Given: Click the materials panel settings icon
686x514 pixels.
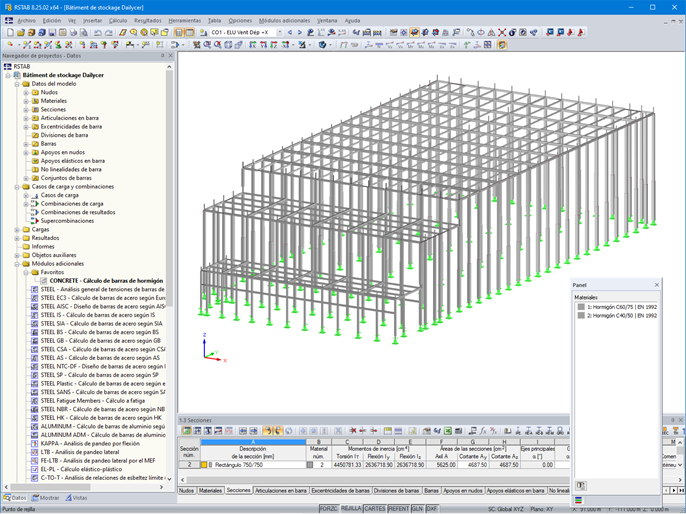Looking at the screenshot, I should [581, 486].
